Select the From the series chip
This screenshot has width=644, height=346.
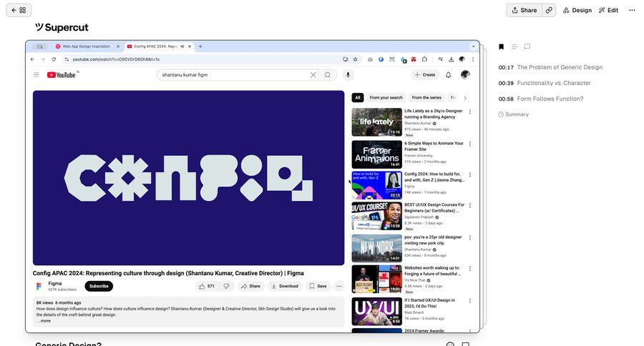(426, 98)
